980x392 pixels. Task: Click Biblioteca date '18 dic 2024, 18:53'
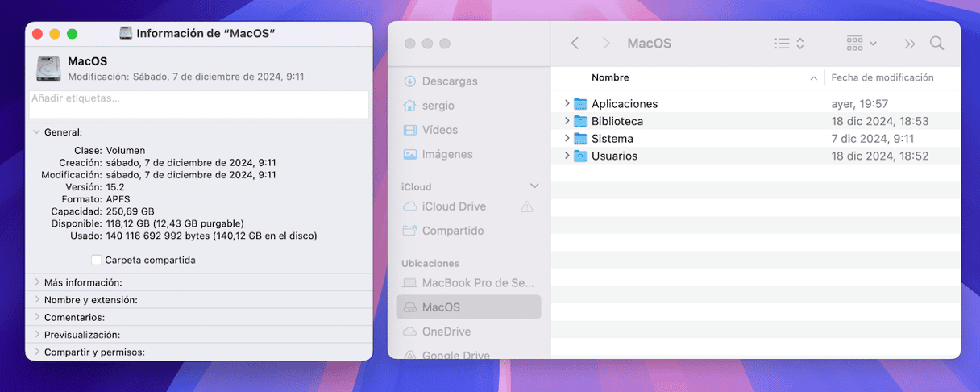[880, 121]
